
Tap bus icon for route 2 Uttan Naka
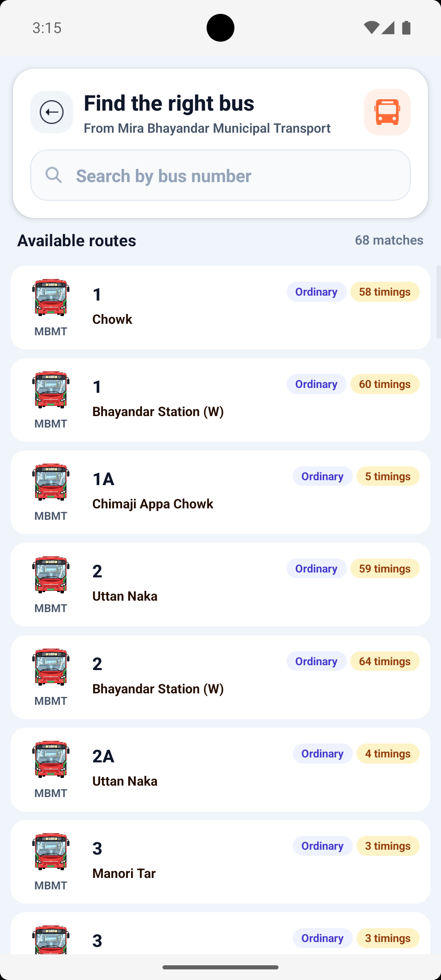click(x=51, y=574)
